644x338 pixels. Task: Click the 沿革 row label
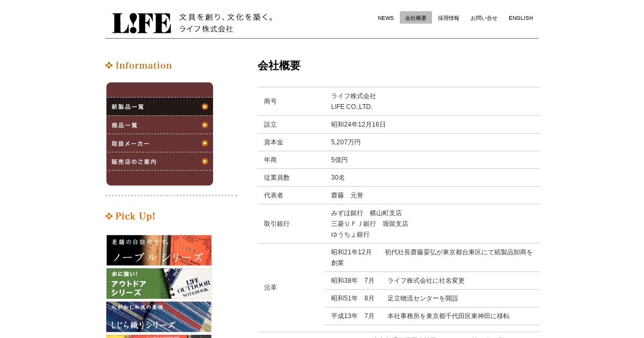[x=270, y=288]
